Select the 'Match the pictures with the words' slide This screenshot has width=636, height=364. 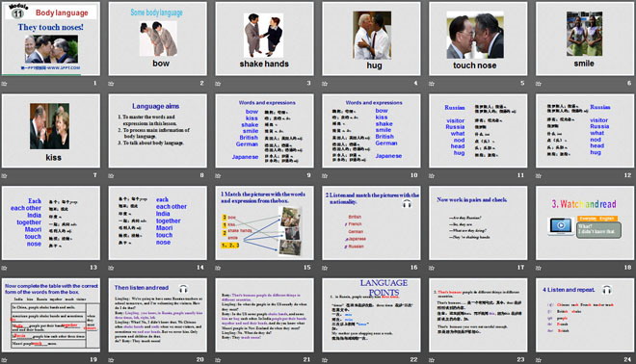[x=264, y=223]
